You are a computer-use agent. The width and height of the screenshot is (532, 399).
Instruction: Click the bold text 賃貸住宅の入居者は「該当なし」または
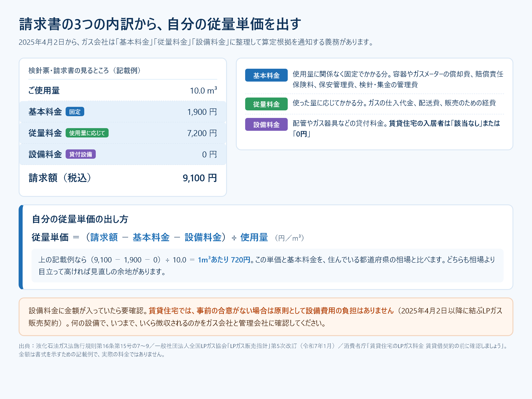444,123
